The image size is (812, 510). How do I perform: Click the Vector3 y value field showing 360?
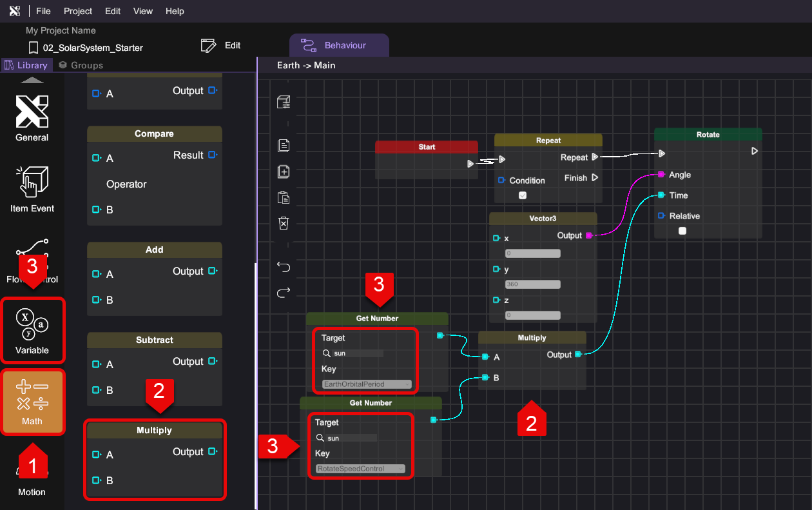click(533, 284)
